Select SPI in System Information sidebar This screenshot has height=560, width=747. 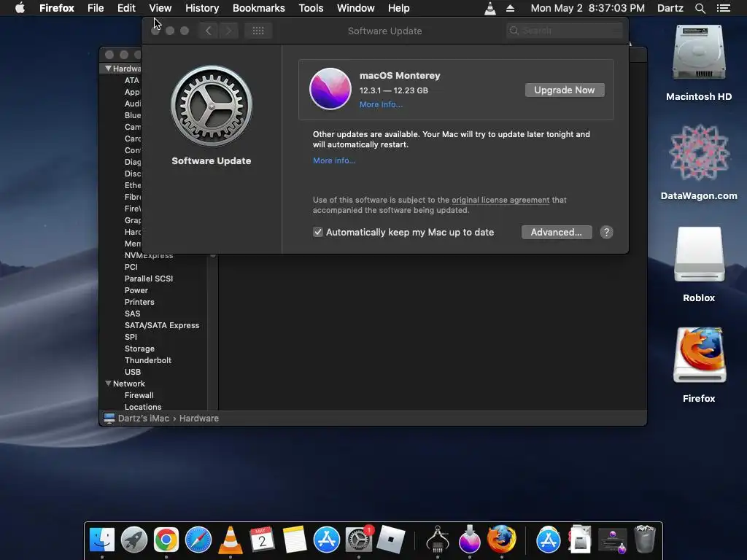pyautogui.click(x=131, y=337)
